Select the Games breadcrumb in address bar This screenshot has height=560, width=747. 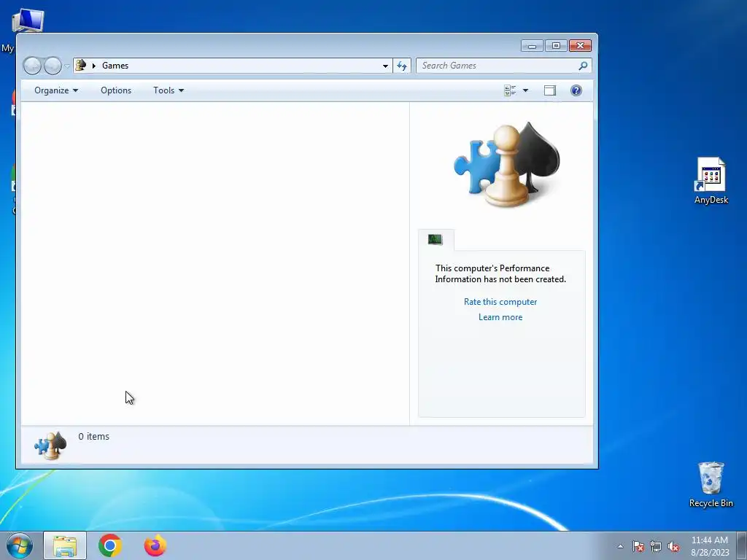point(115,66)
